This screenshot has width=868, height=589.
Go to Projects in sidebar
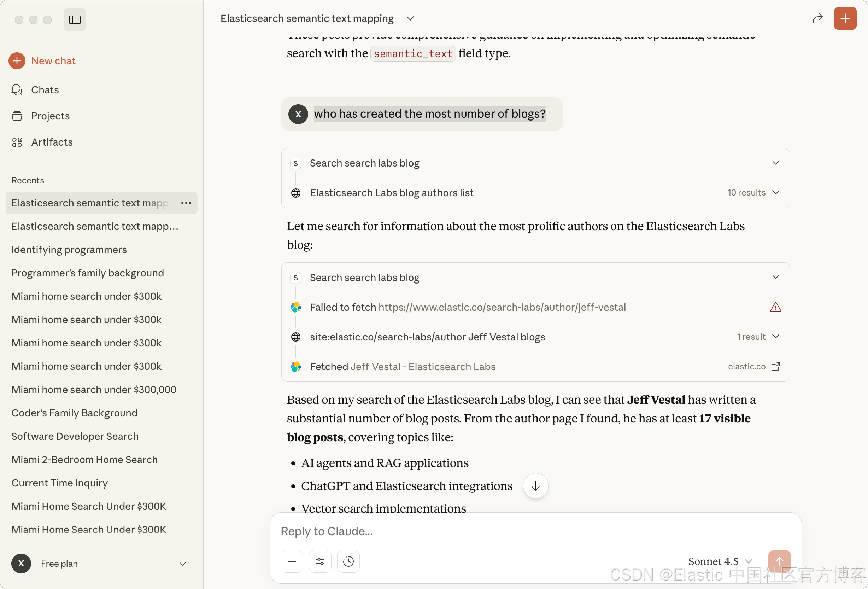coord(50,116)
